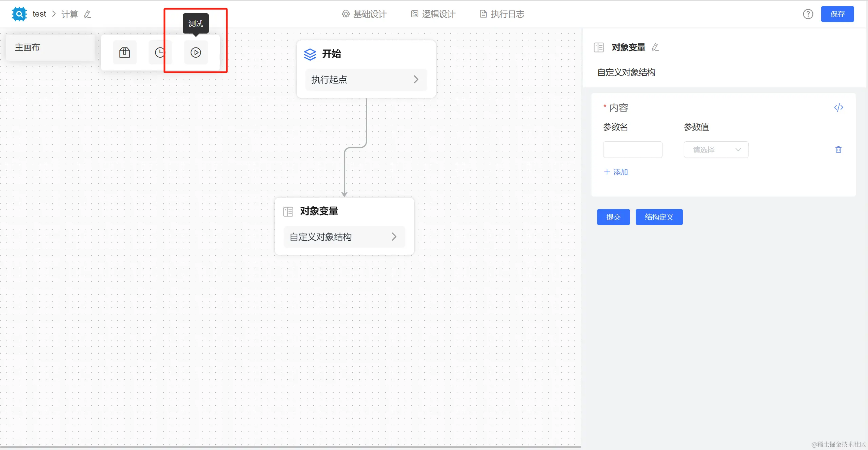
Task: Click the 参数名 input field
Action: [x=632, y=149]
